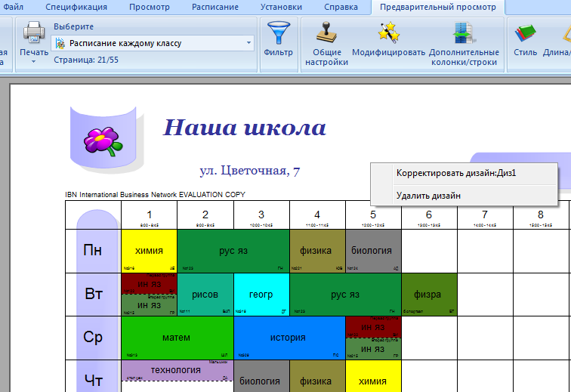This screenshot has height=392, width=571.
Task: Switch to the Спецификация tab
Action: tap(76, 7)
